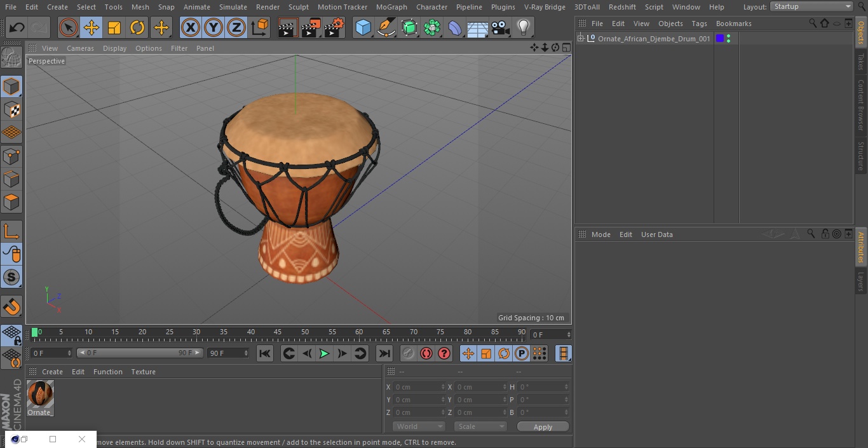Switch the coordinate system icon
Viewport: 868px width, 448px height.
[x=260, y=28]
